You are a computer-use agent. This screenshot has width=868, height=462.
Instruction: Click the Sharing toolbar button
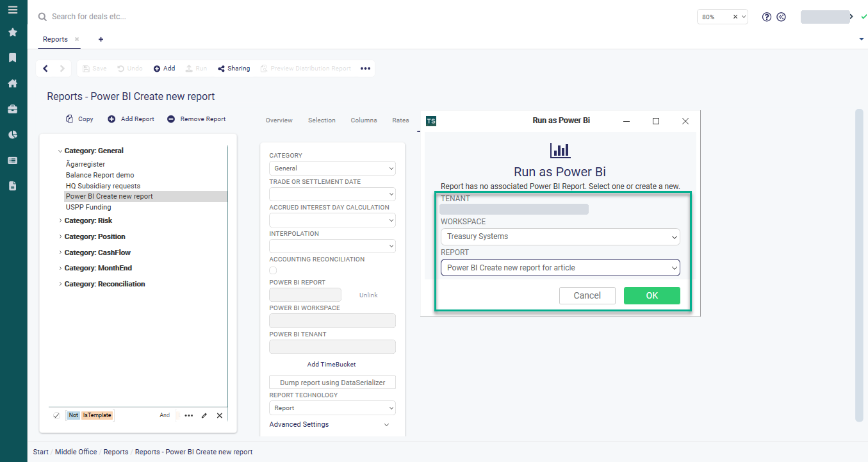coord(234,69)
